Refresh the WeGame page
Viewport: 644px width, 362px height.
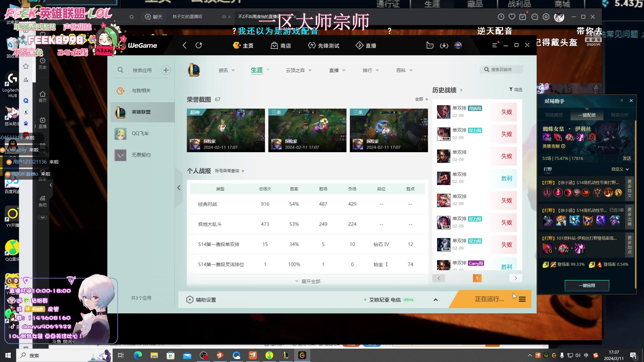coord(199,45)
